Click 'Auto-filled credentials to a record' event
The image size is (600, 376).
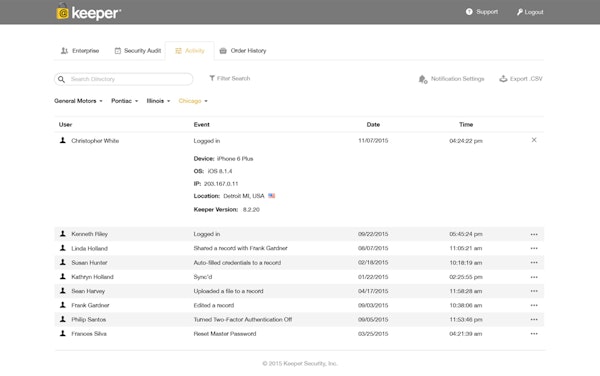pos(237,263)
